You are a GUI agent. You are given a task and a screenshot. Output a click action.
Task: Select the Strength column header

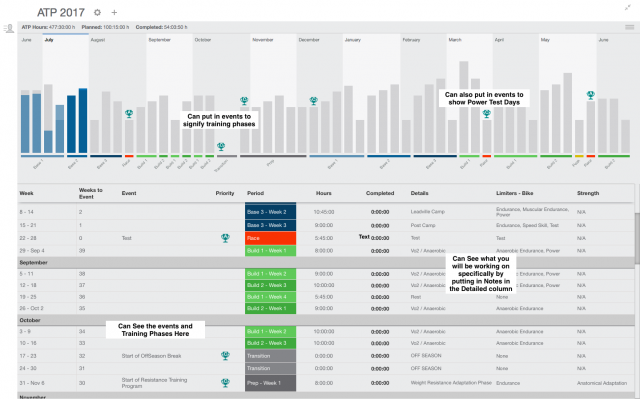(588, 193)
